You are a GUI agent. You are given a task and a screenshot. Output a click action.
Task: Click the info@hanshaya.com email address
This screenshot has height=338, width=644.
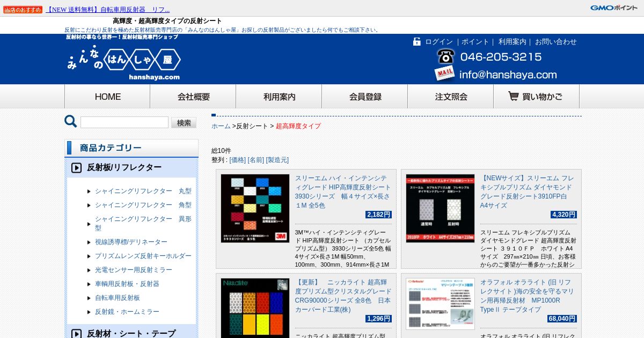tap(508, 75)
